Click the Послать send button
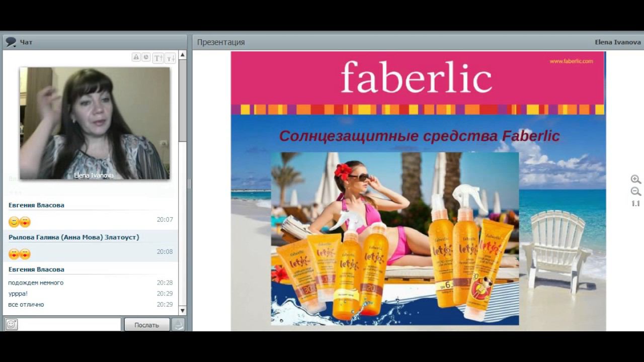 [147, 325]
